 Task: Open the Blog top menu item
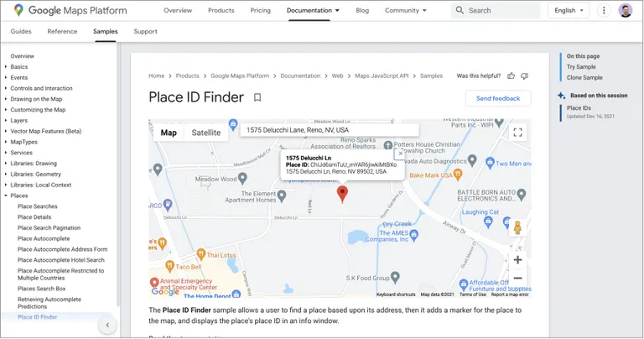coord(362,10)
